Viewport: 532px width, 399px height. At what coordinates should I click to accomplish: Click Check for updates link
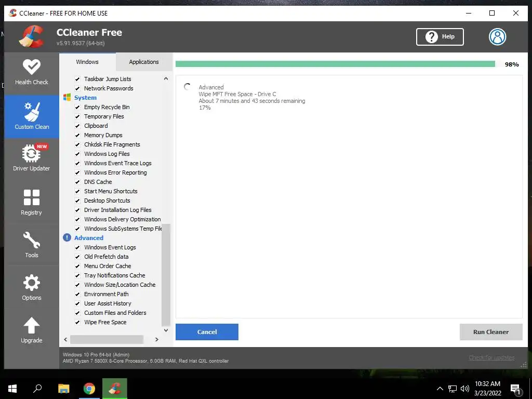coord(491,357)
